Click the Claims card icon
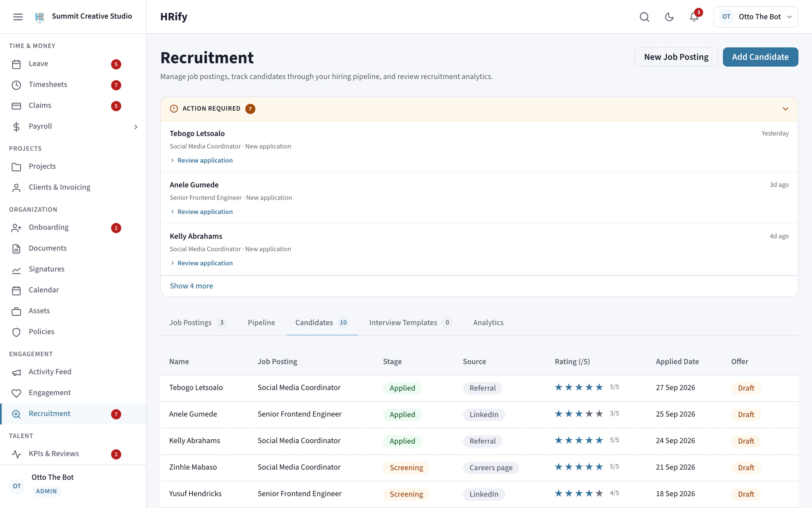Screen dimensions: 812x508 coord(16,106)
